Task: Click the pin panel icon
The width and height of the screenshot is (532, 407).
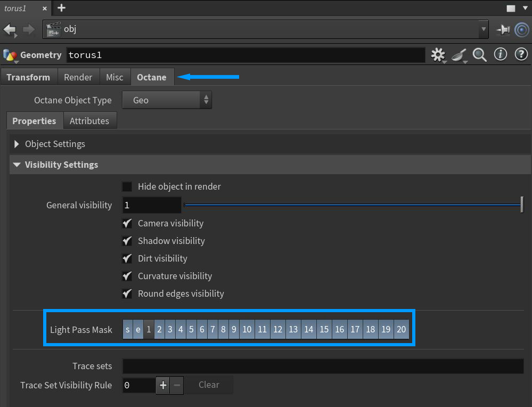Action: pyautogui.click(x=502, y=30)
